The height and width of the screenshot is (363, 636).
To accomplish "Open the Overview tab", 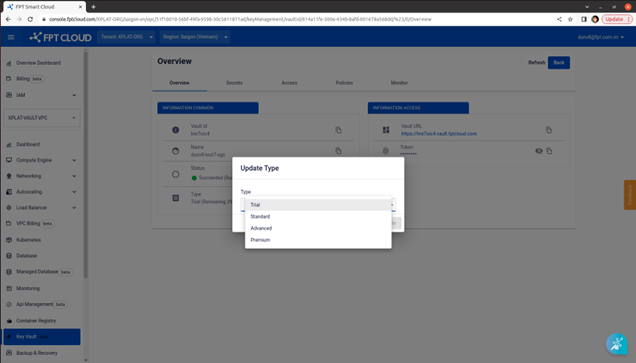I will point(179,83).
